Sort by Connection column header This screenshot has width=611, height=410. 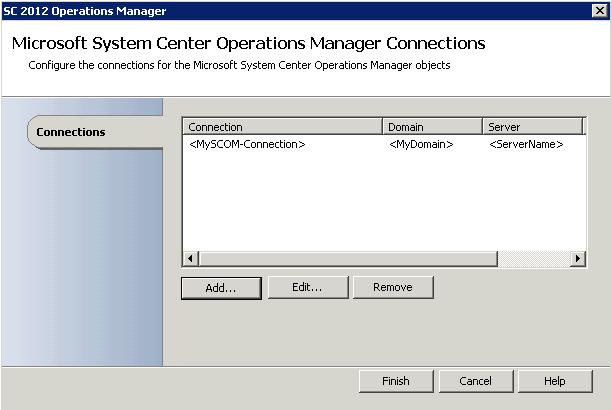[x=283, y=127]
